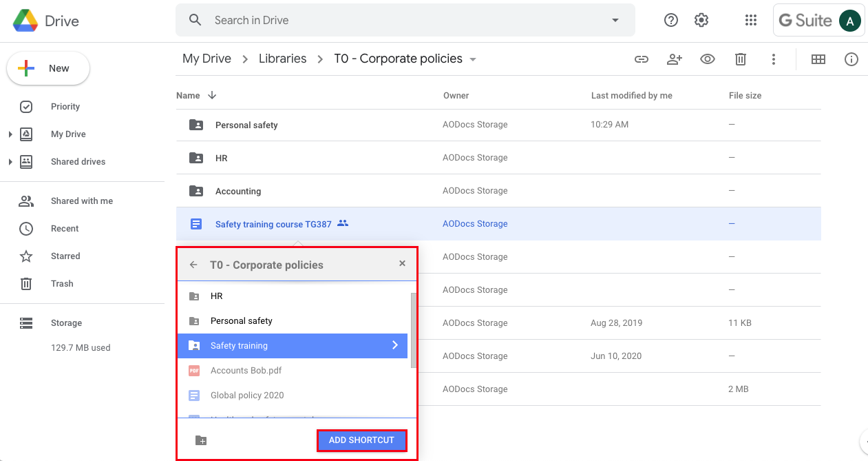868x461 pixels.
Task: Reverse sort direction arrow next to Name
Action: [x=212, y=95]
